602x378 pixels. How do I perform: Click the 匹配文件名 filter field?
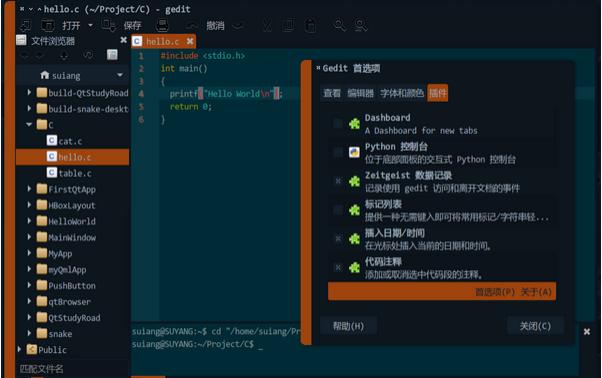coord(72,369)
